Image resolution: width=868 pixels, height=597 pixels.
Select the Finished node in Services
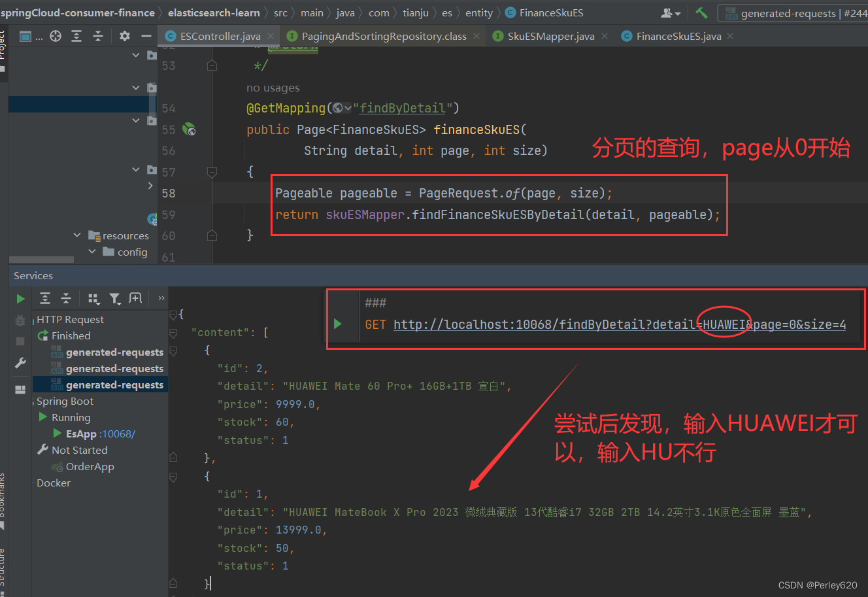coord(71,335)
